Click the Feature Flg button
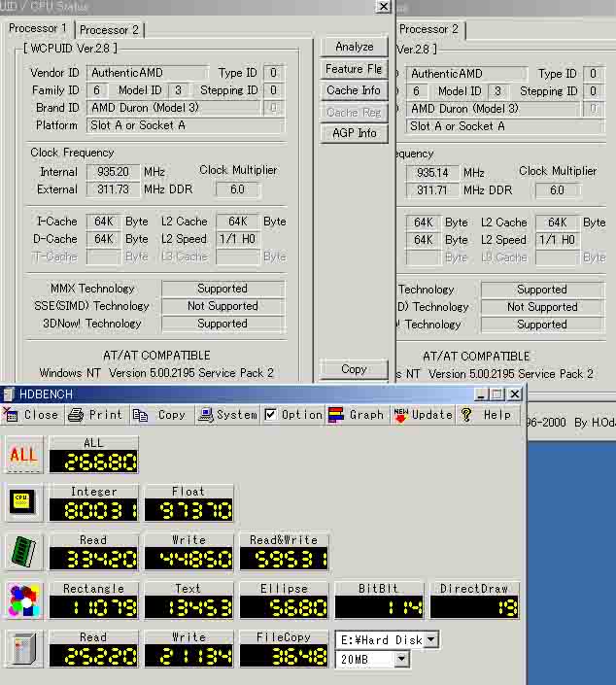 tap(355, 69)
